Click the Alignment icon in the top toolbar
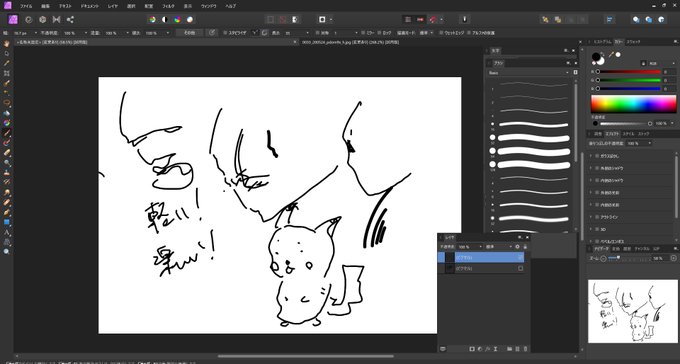680x364 pixels. (610, 20)
